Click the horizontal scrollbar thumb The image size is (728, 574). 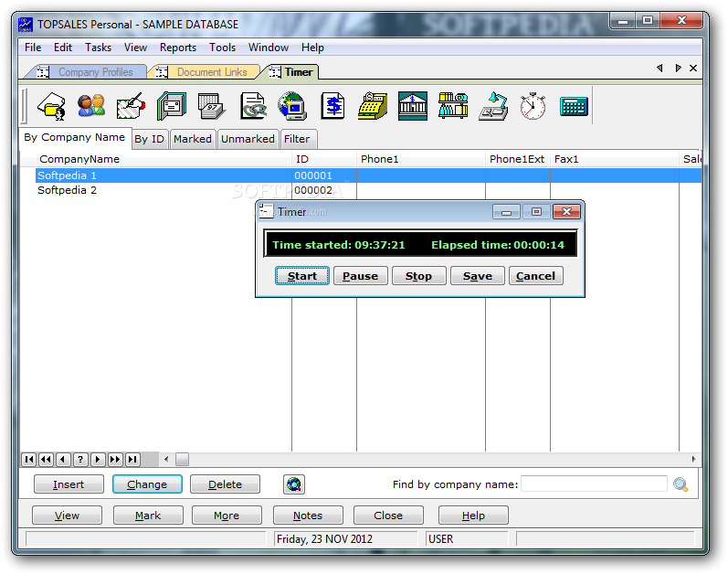(x=182, y=460)
